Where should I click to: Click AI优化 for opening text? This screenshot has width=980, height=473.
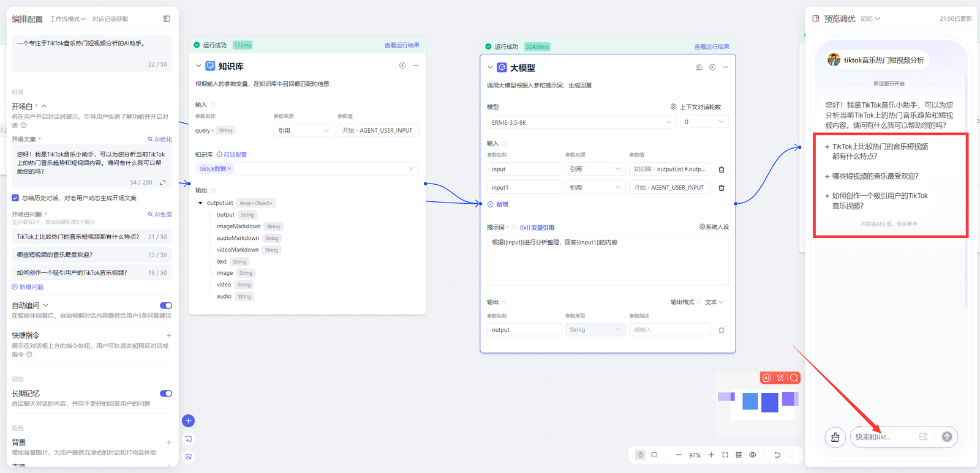(x=160, y=140)
